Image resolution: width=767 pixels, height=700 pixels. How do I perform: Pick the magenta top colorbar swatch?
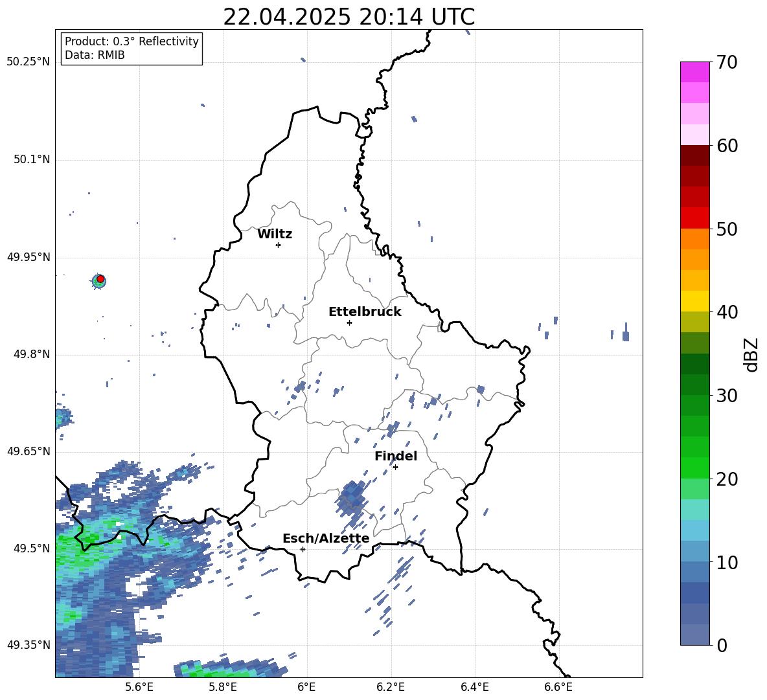[694, 72]
